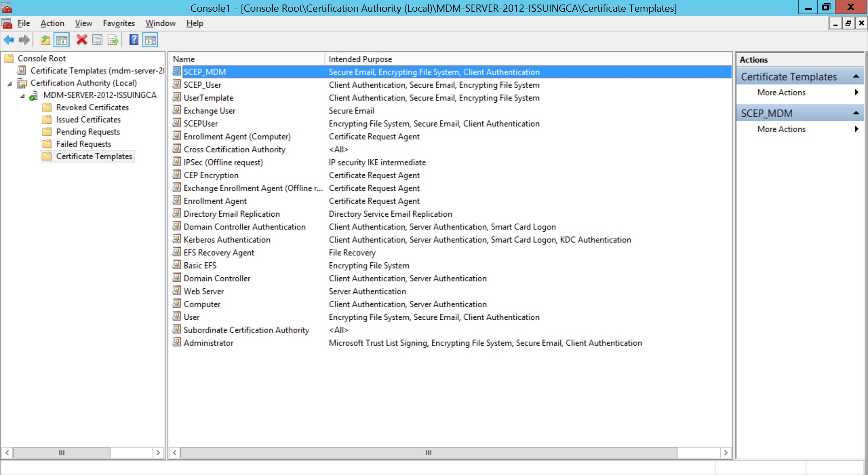Open the Action menu

(x=52, y=23)
